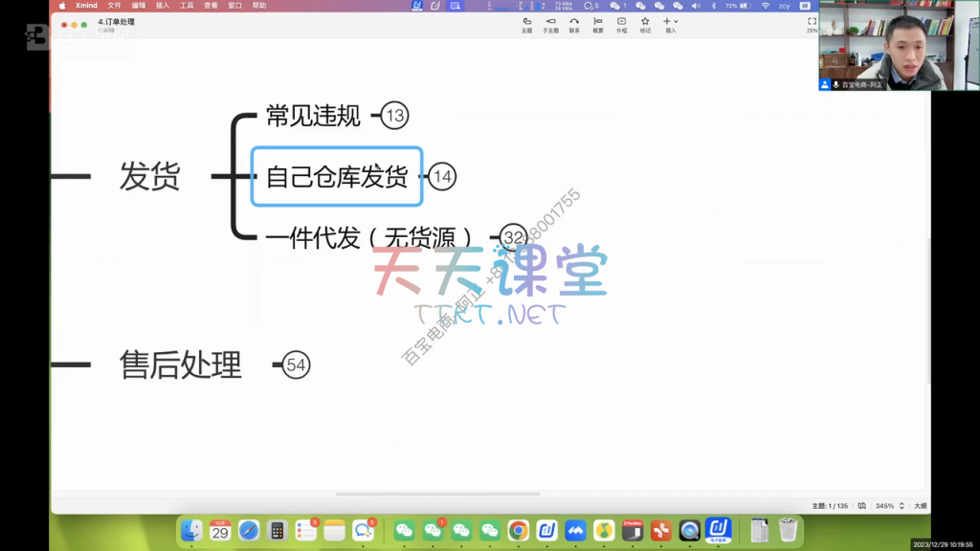Select the 发货 topic node
Screen dimensions: 980x551
pos(149,176)
